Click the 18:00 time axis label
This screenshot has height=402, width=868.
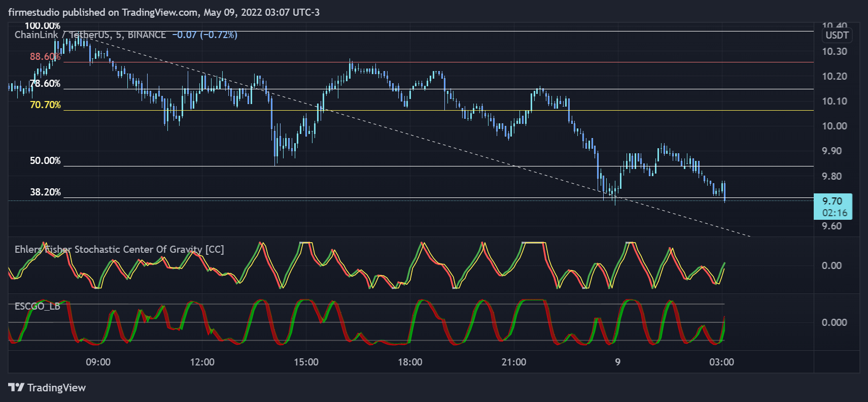point(410,362)
